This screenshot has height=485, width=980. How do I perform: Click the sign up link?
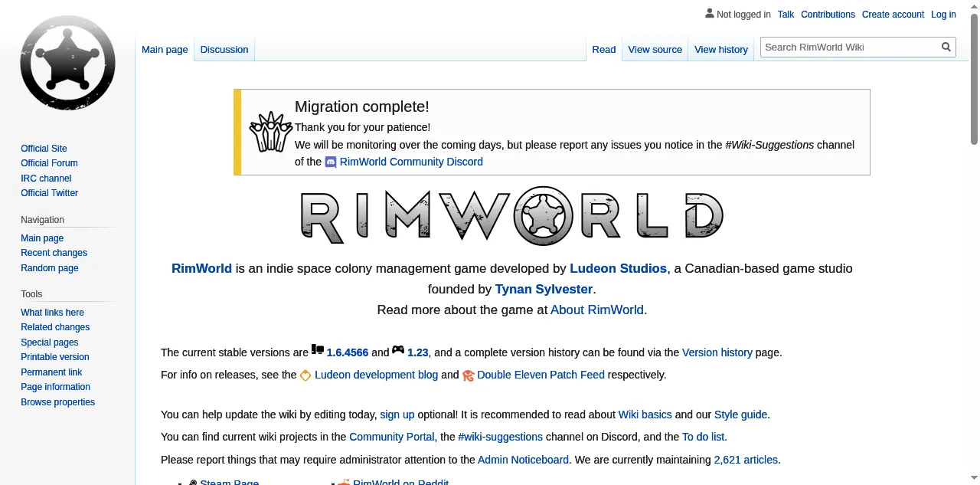(397, 415)
